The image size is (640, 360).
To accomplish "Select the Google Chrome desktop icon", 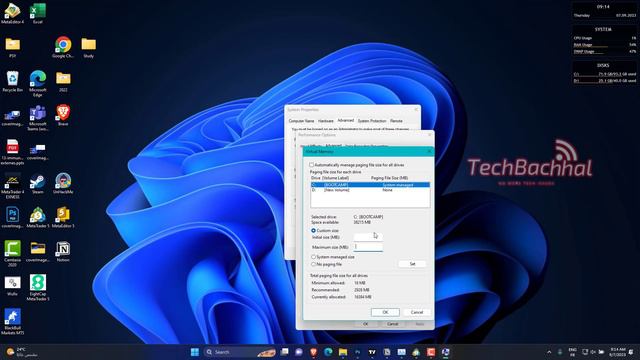I will click(x=63, y=47).
